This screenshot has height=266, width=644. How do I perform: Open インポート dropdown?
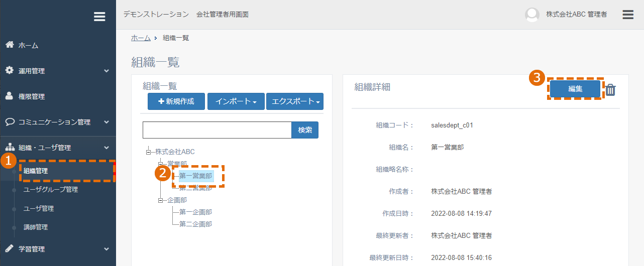coord(236,101)
